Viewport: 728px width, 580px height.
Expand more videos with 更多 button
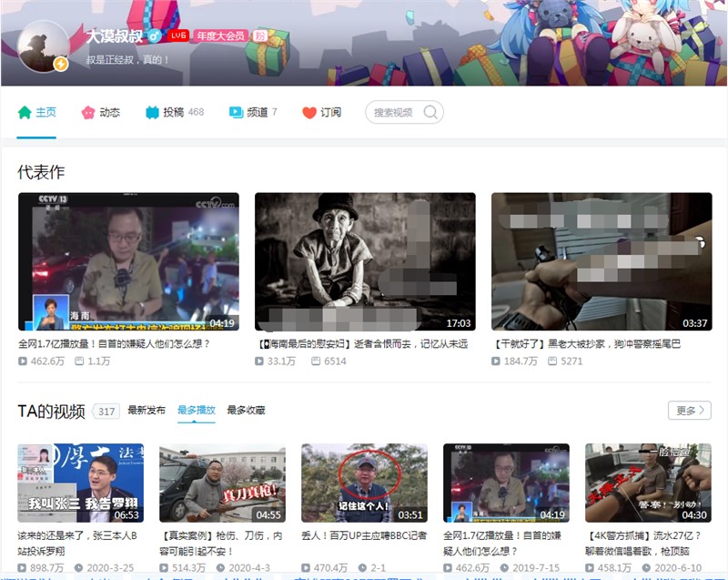(689, 411)
